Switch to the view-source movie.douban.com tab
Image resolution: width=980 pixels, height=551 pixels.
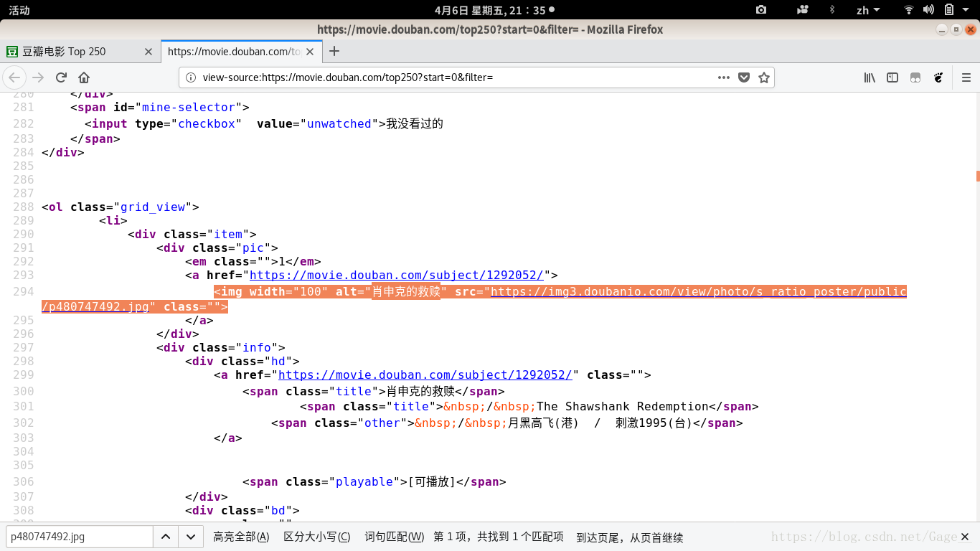click(x=241, y=52)
